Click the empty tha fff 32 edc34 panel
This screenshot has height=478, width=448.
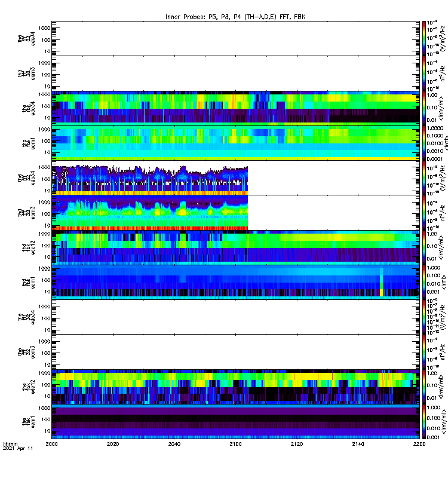(x=235, y=39)
